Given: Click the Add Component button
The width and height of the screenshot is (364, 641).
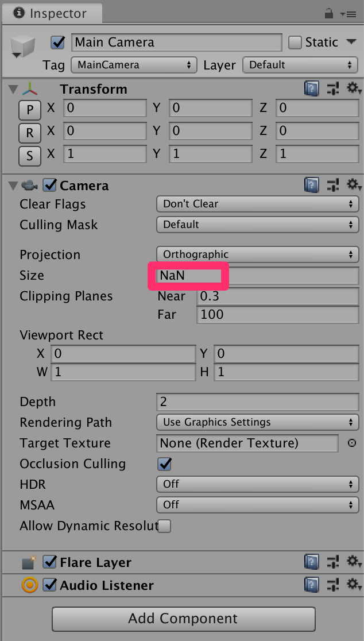Looking at the screenshot, I should click(x=183, y=619).
